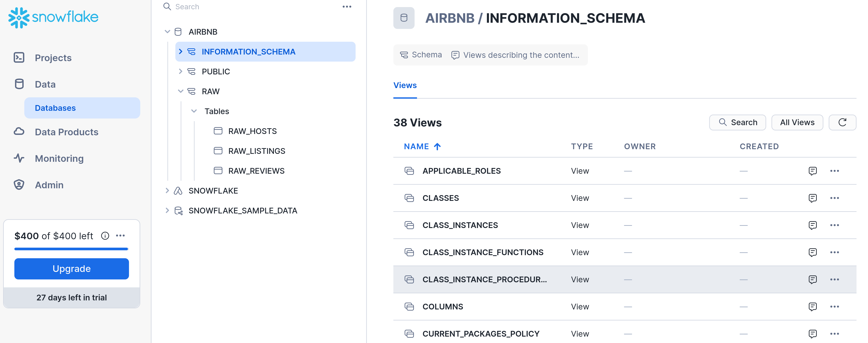Click the object explorer Search field
Screen dimensions: 868x343
(x=236, y=7)
